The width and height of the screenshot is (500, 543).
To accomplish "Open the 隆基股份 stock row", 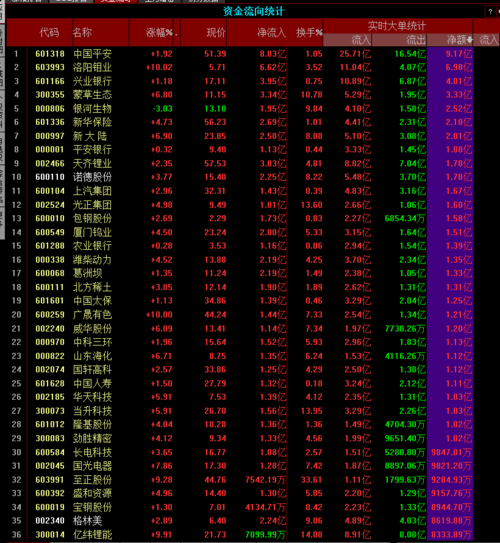I will click(x=240, y=425).
